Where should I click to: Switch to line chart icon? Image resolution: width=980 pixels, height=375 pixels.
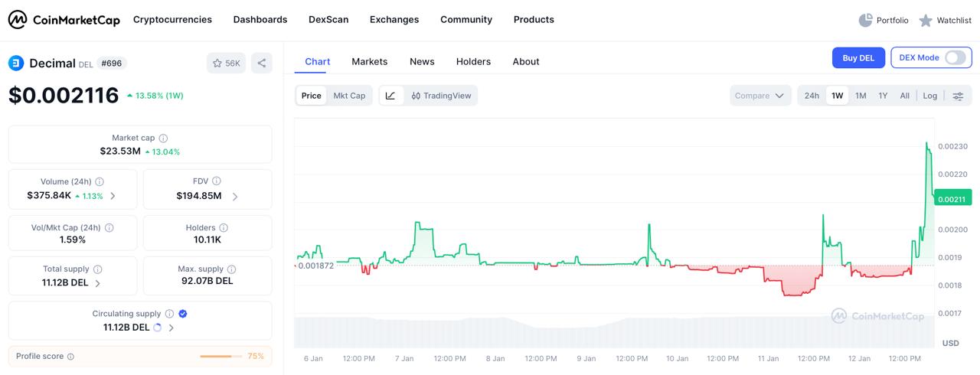390,96
